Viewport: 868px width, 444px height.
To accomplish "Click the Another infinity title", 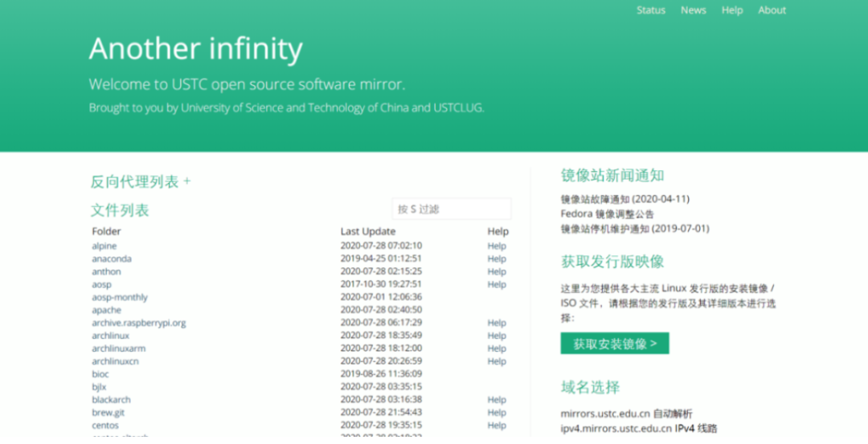I will [196, 49].
